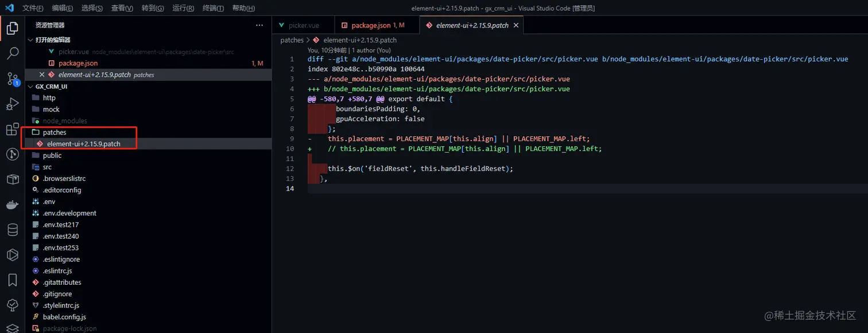Open picker.vue in open editors list

tap(73, 52)
